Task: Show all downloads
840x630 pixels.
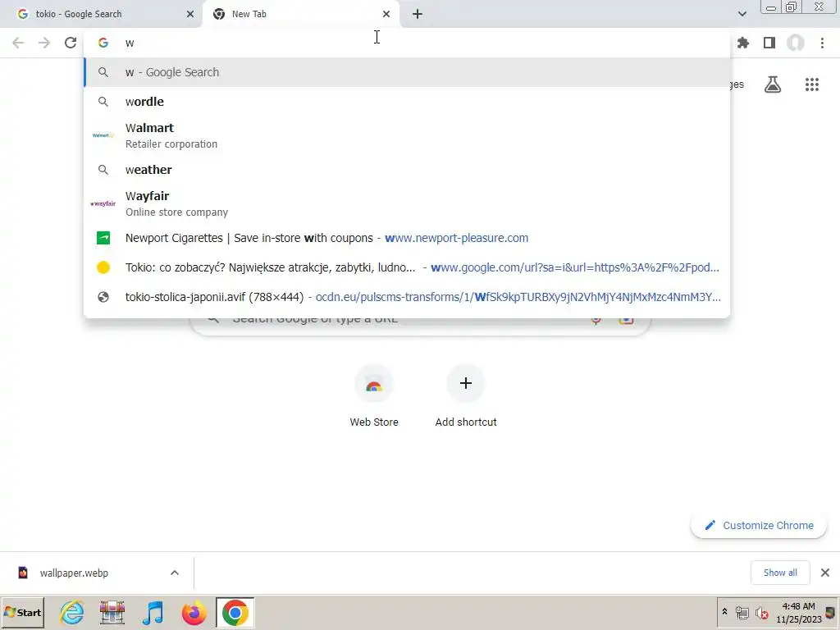Action: pos(780,573)
